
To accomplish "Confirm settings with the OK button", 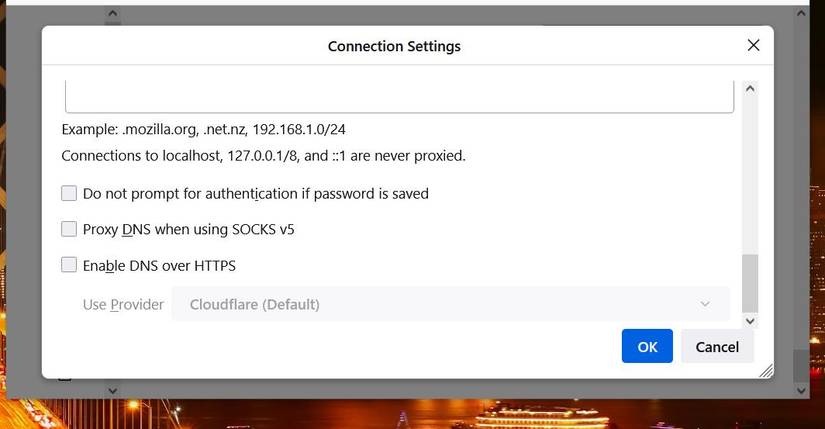I will 647,346.
